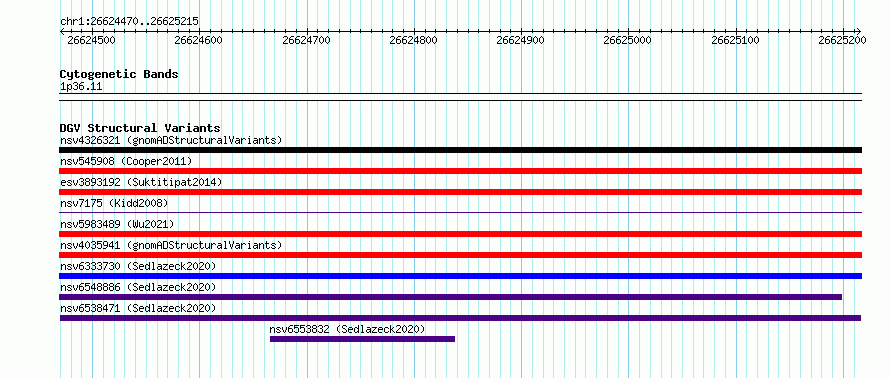Viewport: 890px width, 378px height.
Task: Select nsv6548886 (Sedlazeck2020) label
Action: pos(138,287)
